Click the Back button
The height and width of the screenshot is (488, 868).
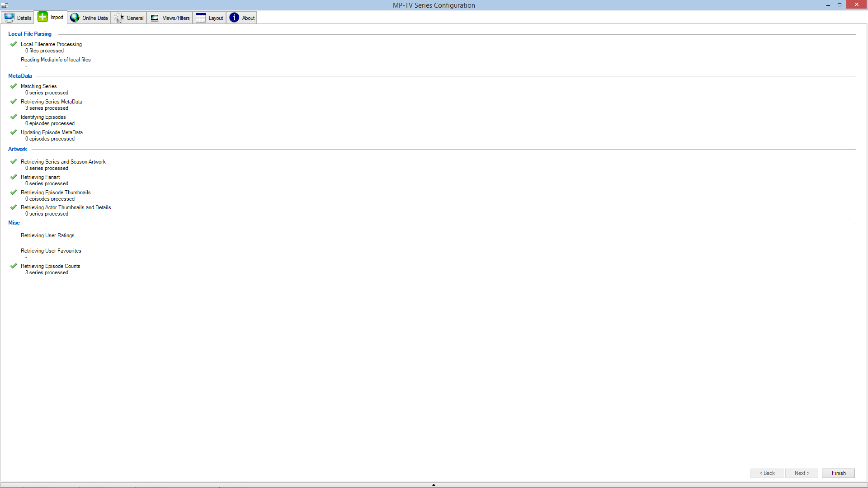point(767,473)
